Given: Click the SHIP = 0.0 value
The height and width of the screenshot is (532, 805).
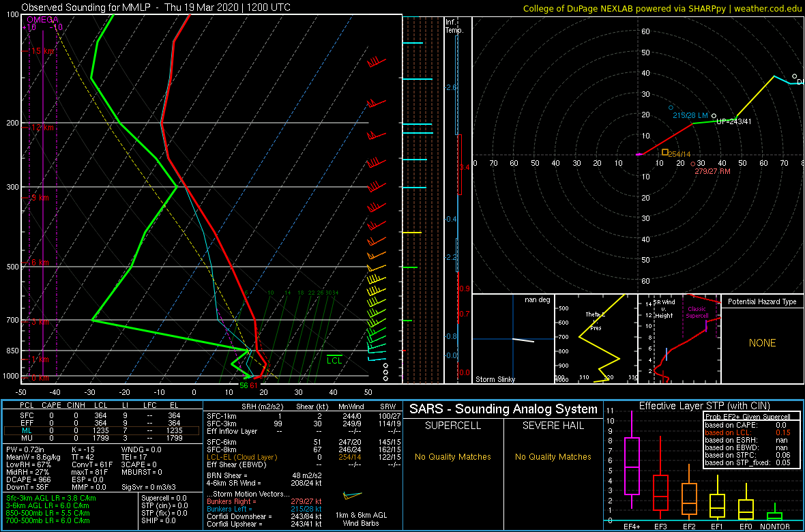Looking at the screenshot, I should coord(159,520).
